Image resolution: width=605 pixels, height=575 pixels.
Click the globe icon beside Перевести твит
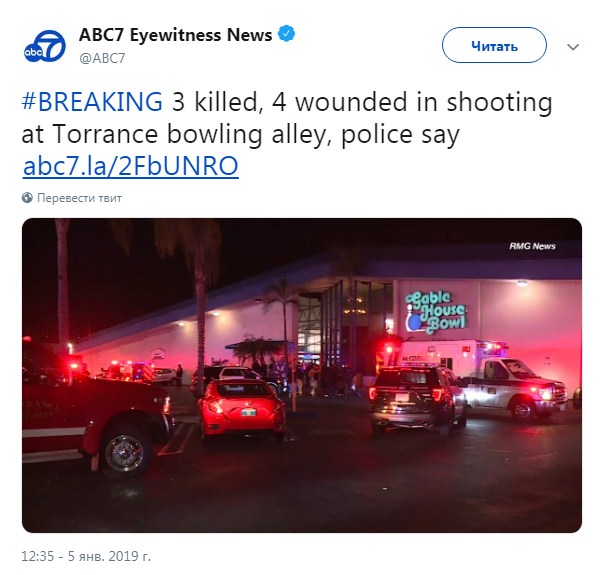click(27, 198)
